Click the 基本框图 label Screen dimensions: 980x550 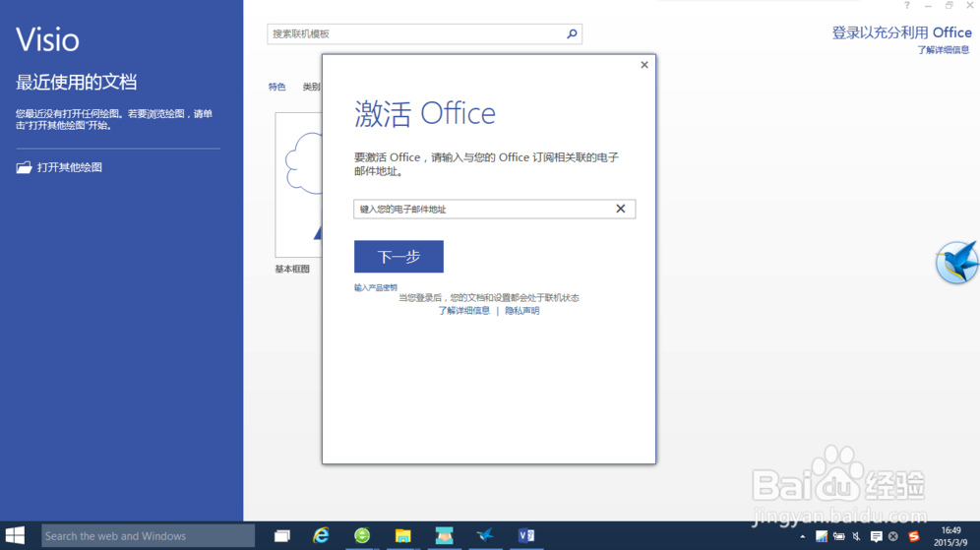pyautogui.click(x=292, y=269)
